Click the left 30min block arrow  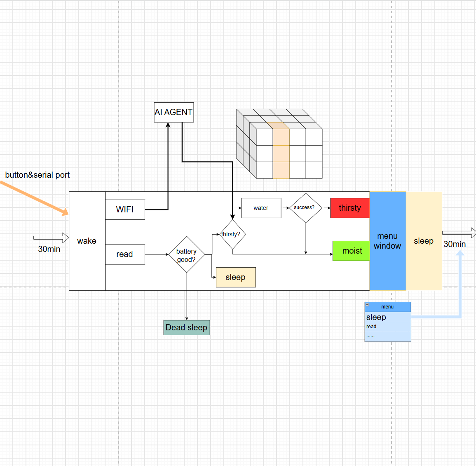(x=51, y=238)
